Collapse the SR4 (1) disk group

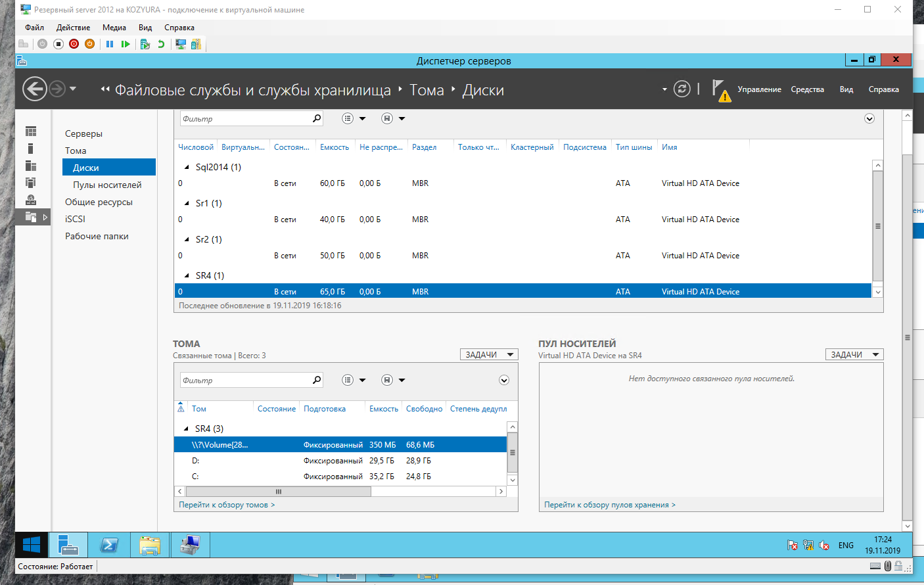click(187, 275)
